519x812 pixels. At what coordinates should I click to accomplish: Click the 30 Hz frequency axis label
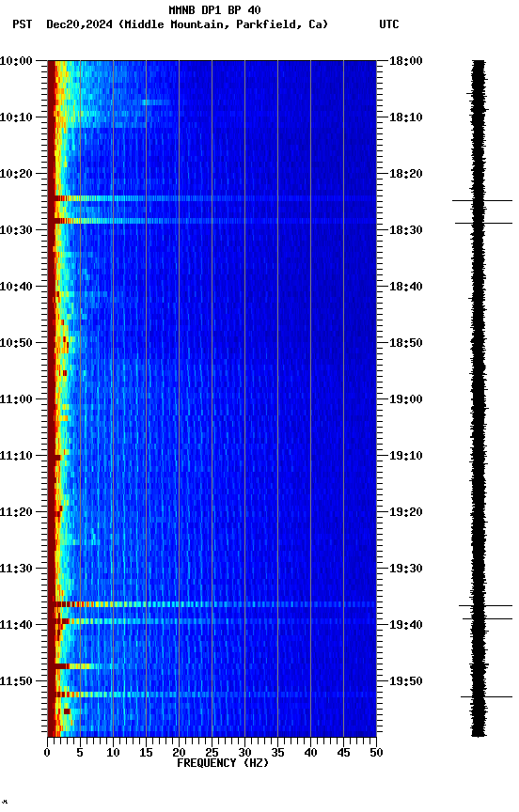click(244, 754)
